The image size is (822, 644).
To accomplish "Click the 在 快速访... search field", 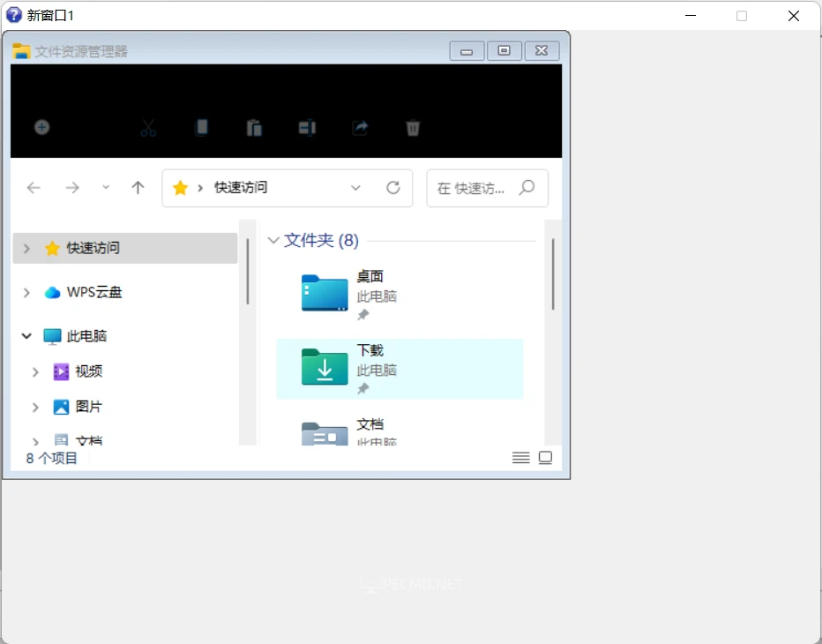I will 488,188.
